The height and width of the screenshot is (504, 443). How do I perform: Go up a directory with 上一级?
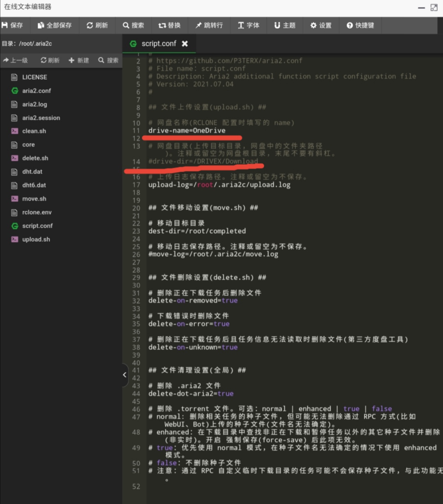coord(16,60)
